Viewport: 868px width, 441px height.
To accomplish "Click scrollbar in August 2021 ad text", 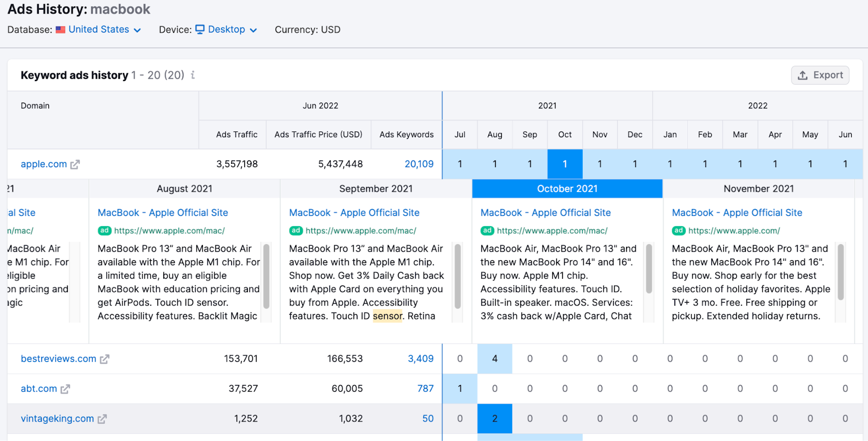I will point(266,277).
